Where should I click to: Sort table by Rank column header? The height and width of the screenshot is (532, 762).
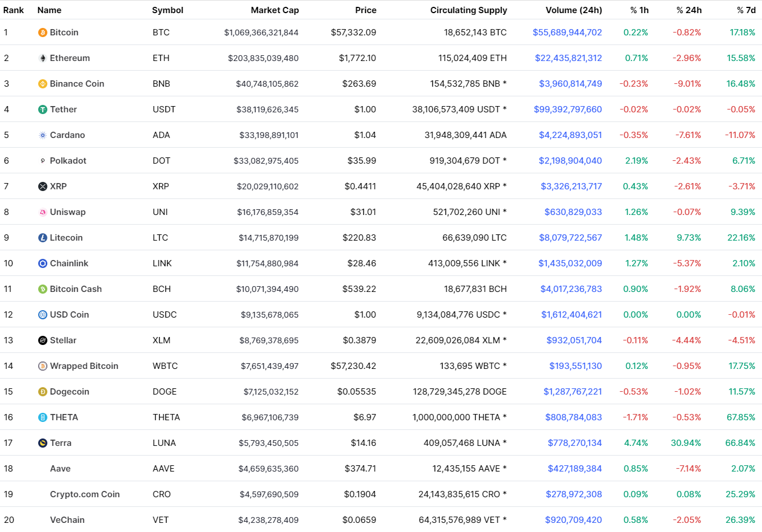click(x=14, y=10)
